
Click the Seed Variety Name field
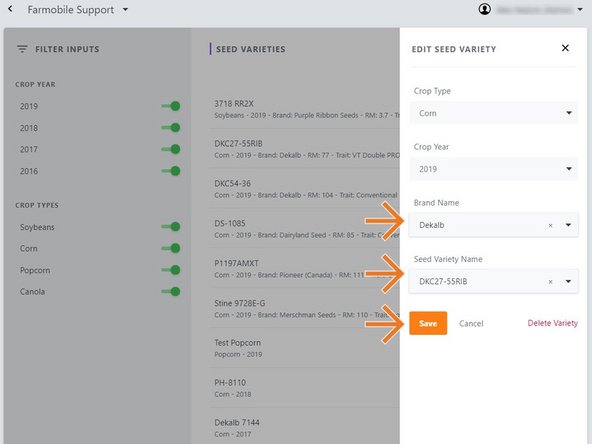click(493, 281)
